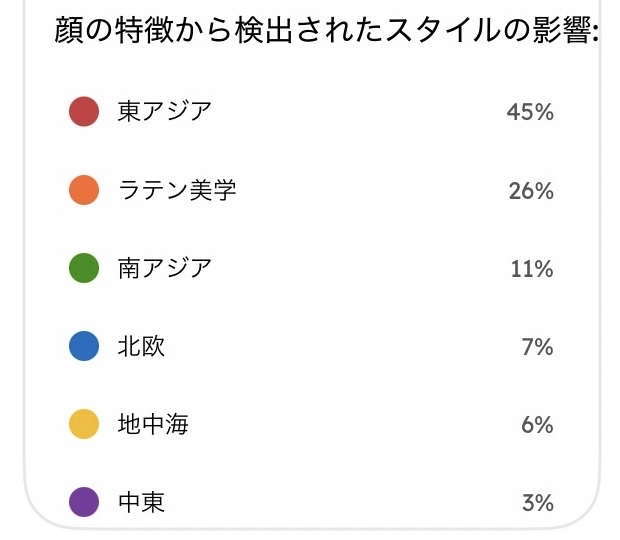
Task: Open the 東アジア style entry label
Action: [165, 112]
